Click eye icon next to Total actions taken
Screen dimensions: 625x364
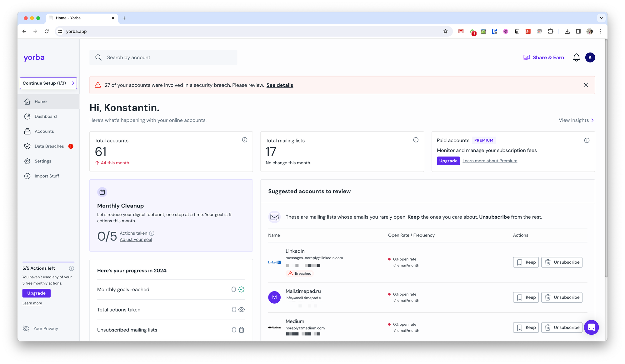click(x=241, y=310)
